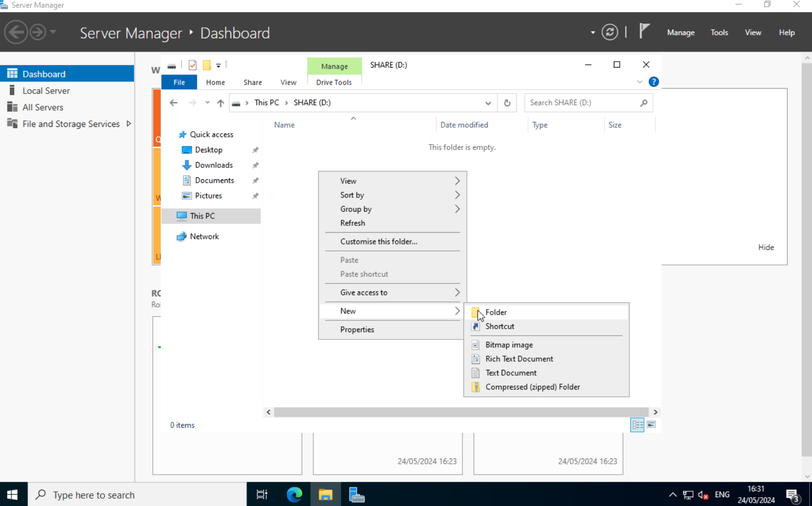This screenshot has width=812, height=506.
Task: Switch to the Share ribbon tab
Action: pos(253,82)
